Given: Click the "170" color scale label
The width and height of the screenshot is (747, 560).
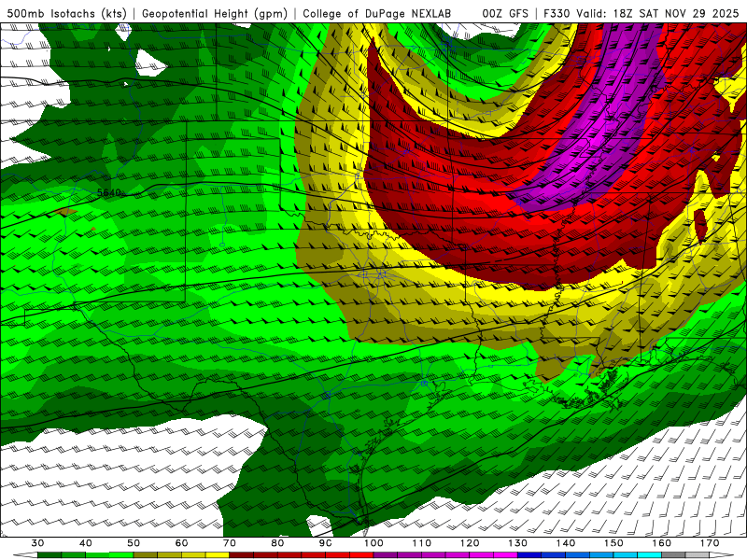Looking at the screenshot, I should 710,543.
